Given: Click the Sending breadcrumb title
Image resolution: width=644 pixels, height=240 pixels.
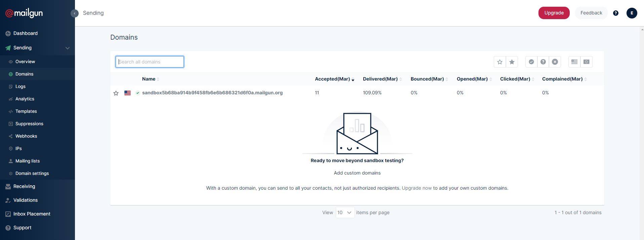Looking at the screenshot, I should [x=93, y=13].
